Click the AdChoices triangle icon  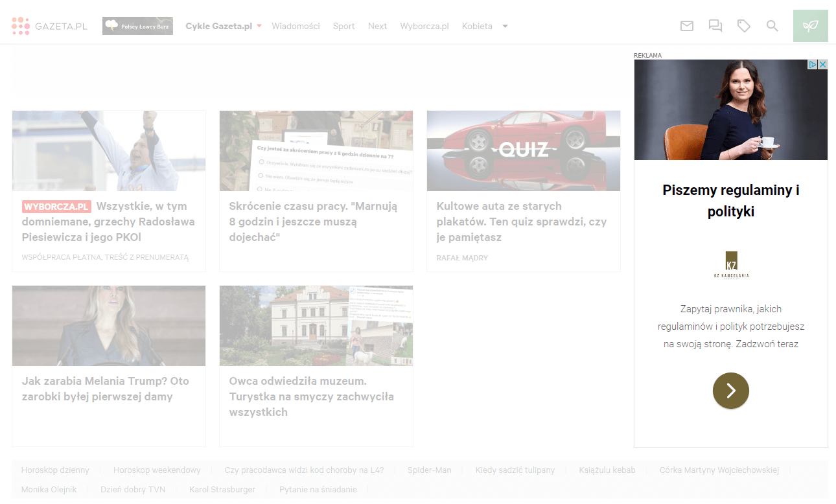(813, 65)
